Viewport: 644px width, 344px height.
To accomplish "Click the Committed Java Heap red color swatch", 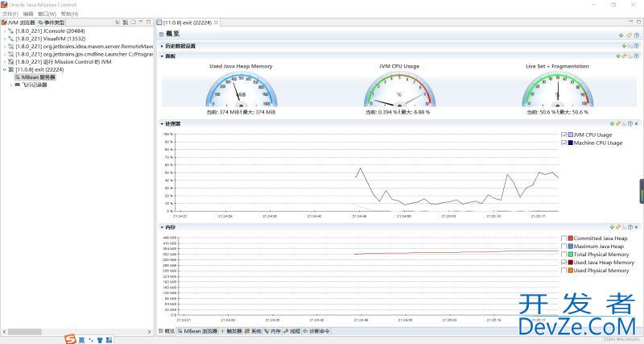I will (x=571, y=238).
